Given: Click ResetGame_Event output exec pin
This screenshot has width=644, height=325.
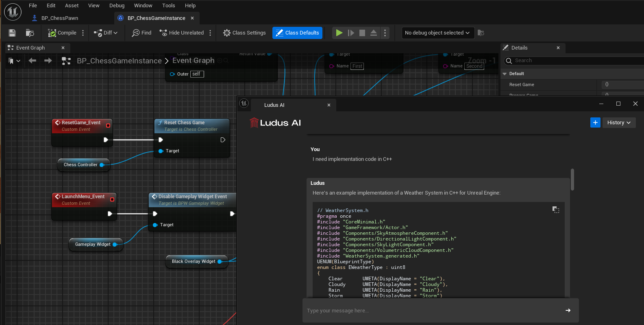Looking at the screenshot, I should tap(106, 140).
